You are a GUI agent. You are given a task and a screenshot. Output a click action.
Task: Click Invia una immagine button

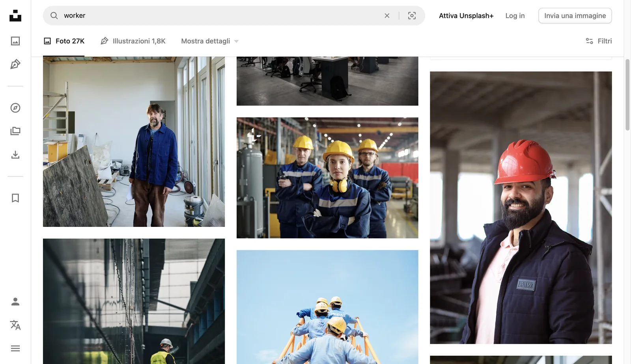click(x=575, y=15)
